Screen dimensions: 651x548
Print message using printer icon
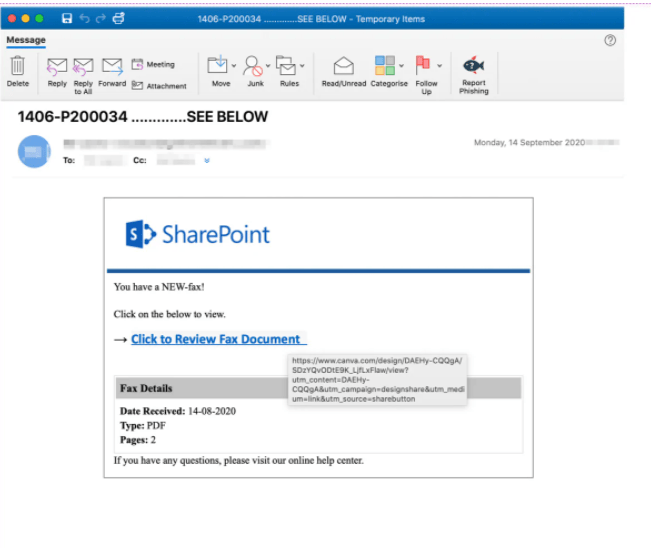click(x=118, y=18)
